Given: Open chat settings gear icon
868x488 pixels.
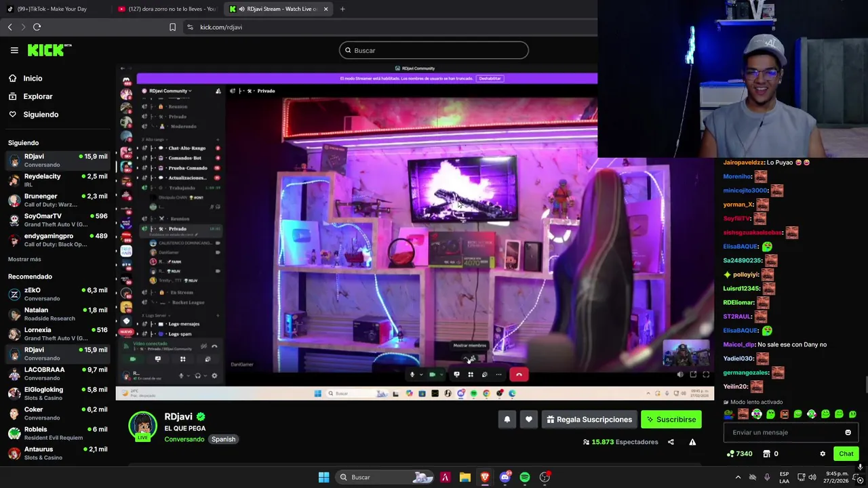Looking at the screenshot, I should click(x=823, y=454).
